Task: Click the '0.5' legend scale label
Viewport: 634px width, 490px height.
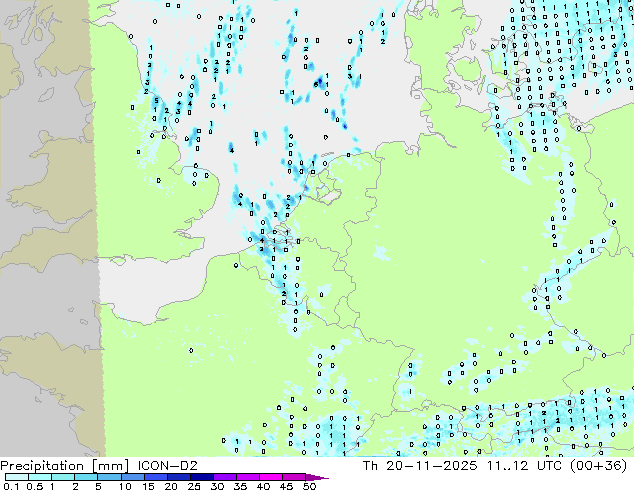Action: click(x=35, y=486)
